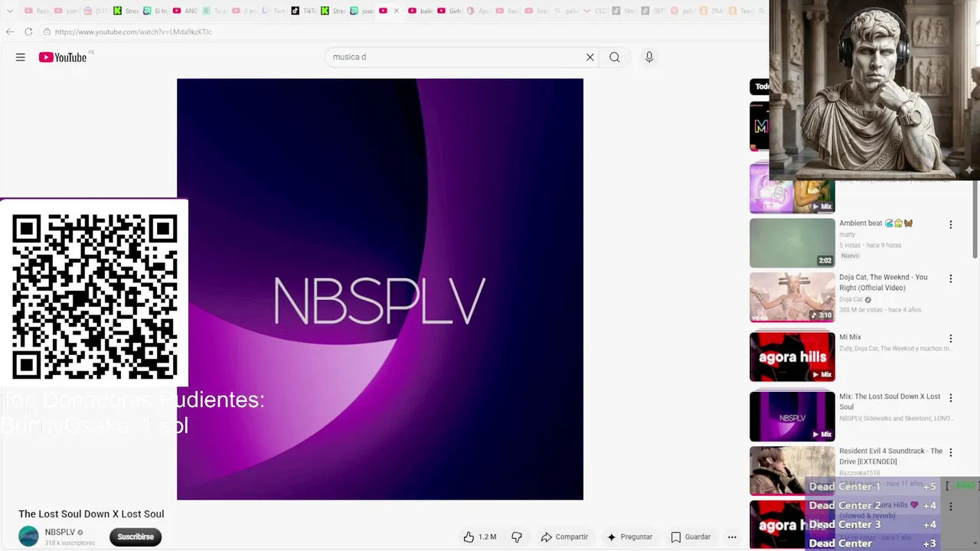Image resolution: width=980 pixels, height=551 pixels.
Task: Open more actions ellipsis below the video
Action: coord(732,537)
